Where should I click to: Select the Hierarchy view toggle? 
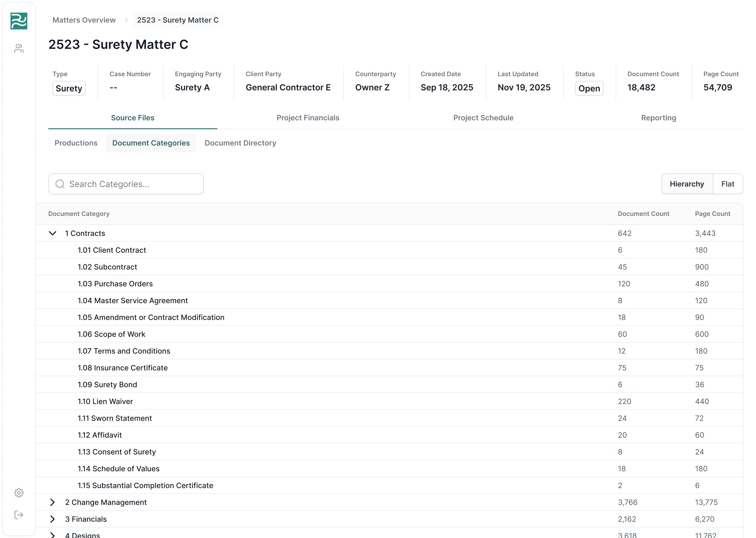[687, 184]
